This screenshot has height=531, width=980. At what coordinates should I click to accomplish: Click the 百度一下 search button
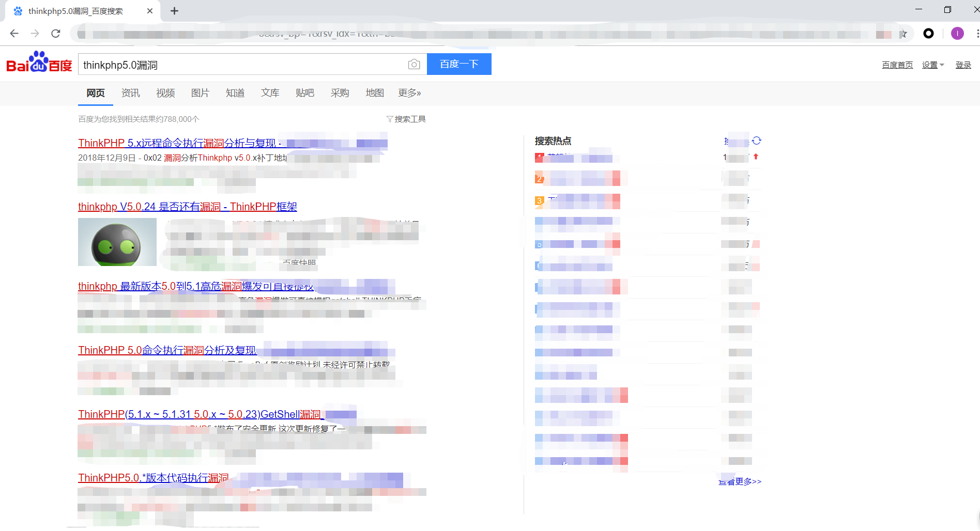point(459,64)
